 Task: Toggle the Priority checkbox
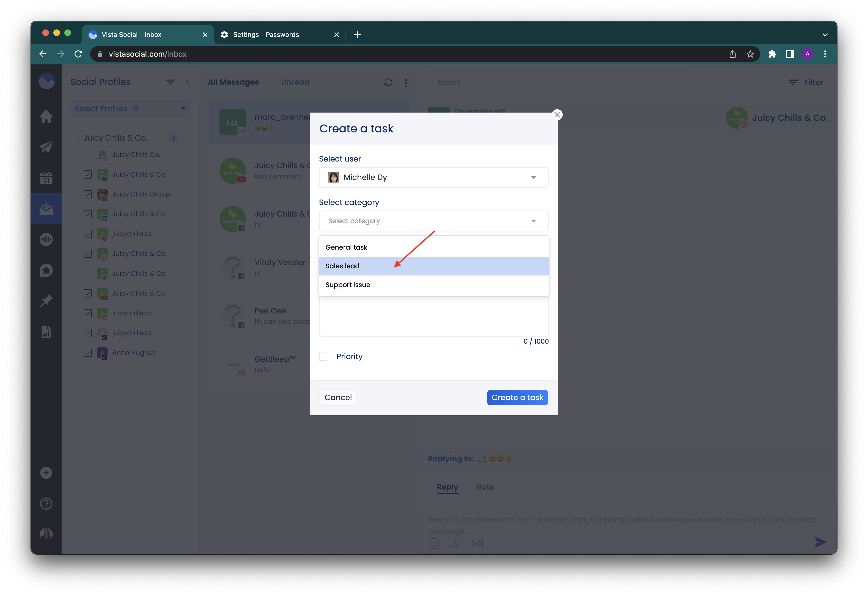pyautogui.click(x=323, y=357)
